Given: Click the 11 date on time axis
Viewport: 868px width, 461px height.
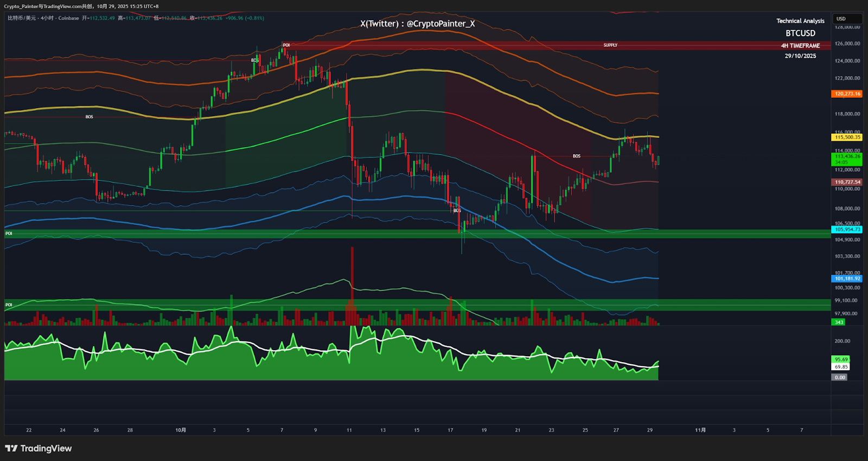Looking at the screenshot, I should point(349,430).
